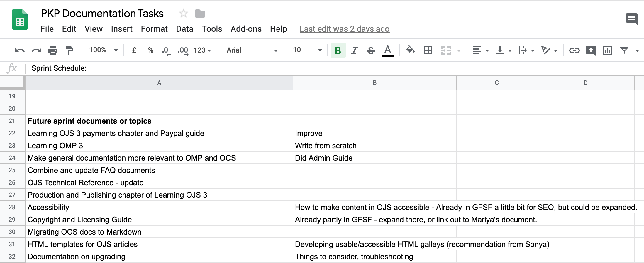
Task: Click the Insert chart icon
Action: (x=607, y=50)
